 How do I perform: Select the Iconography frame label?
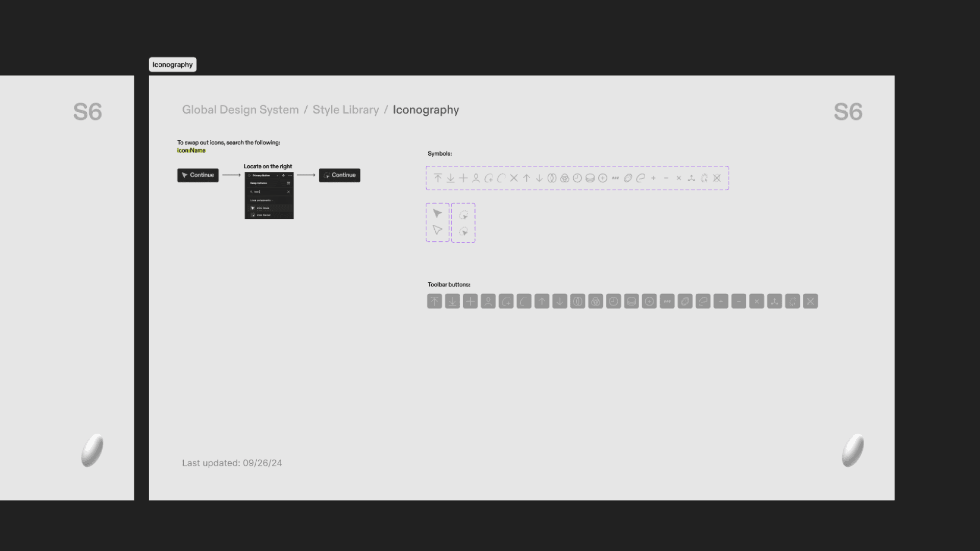pos(173,65)
